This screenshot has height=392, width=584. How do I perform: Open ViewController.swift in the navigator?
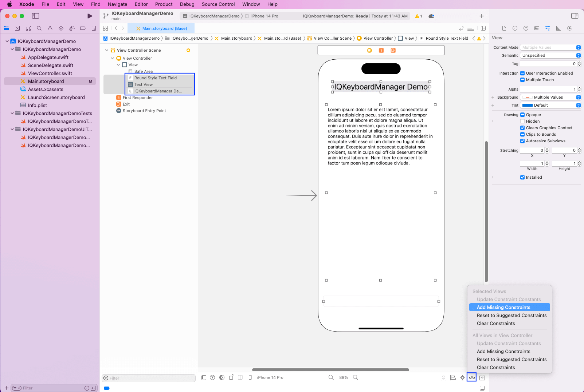(x=50, y=73)
